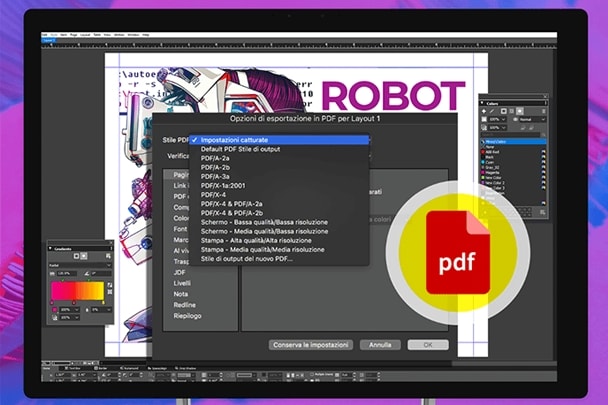Click add-gradient-to-swatches icon in Gradients panel
This screenshot has height=405, width=608.
tap(108, 256)
